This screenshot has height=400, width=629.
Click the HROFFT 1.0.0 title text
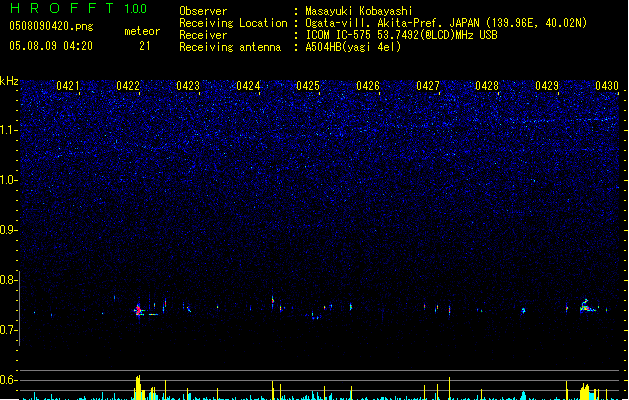point(78,8)
